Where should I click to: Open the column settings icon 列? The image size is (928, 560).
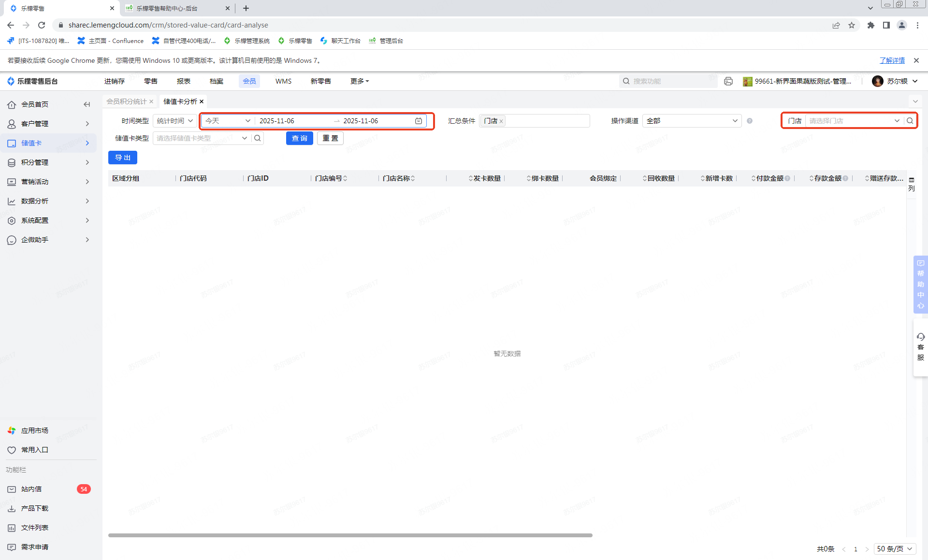(912, 184)
